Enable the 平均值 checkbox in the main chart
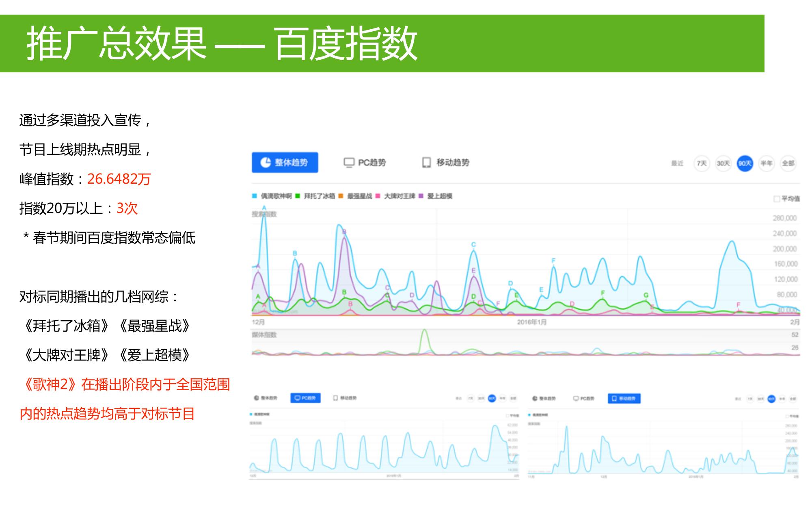The height and width of the screenshot is (508, 812). [x=777, y=199]
